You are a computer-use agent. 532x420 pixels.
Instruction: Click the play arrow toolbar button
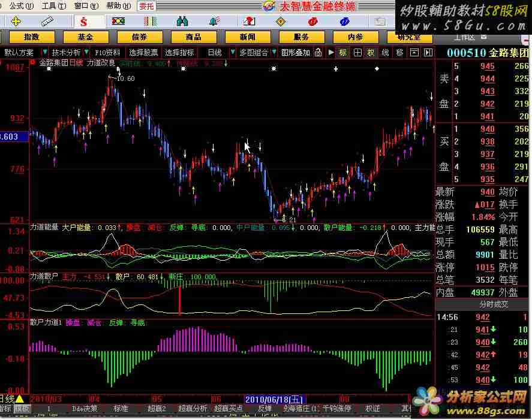tap(331, 53)
